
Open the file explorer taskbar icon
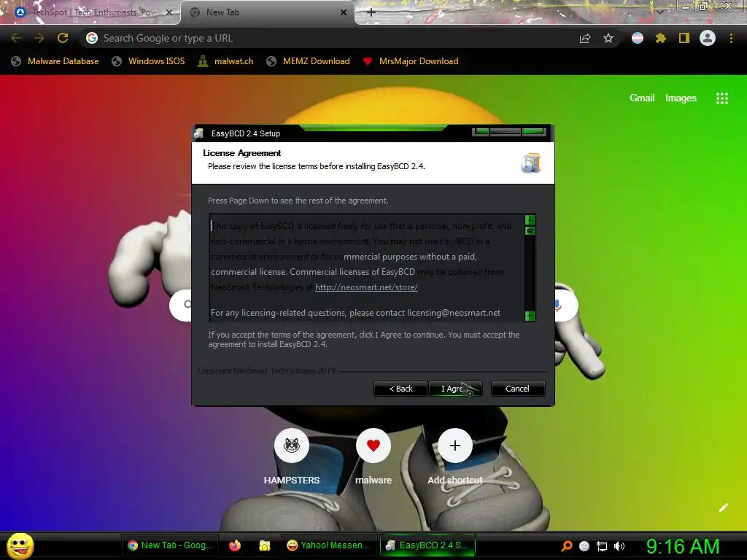click(264, 545)
